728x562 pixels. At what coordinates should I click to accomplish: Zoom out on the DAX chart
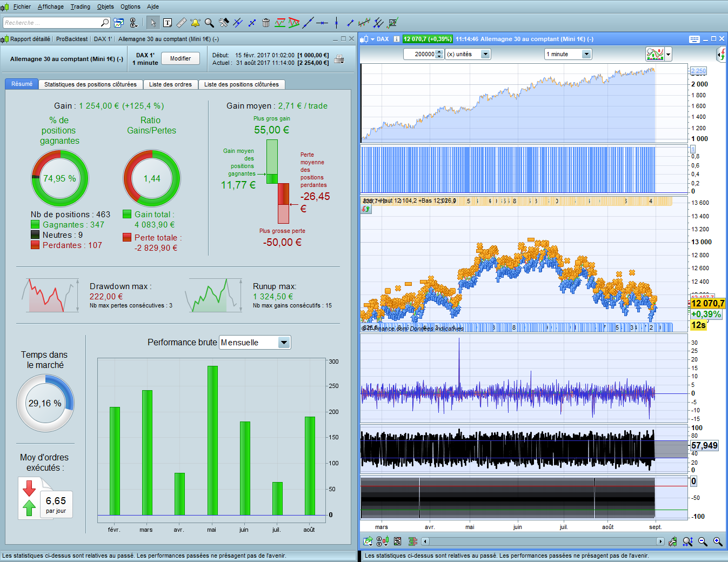pyautogui.click(x=703, y=541)
